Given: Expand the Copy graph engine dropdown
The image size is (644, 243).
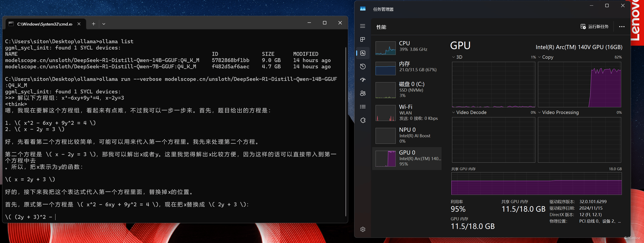Looking at the screenshot, I should coord(540,57).
